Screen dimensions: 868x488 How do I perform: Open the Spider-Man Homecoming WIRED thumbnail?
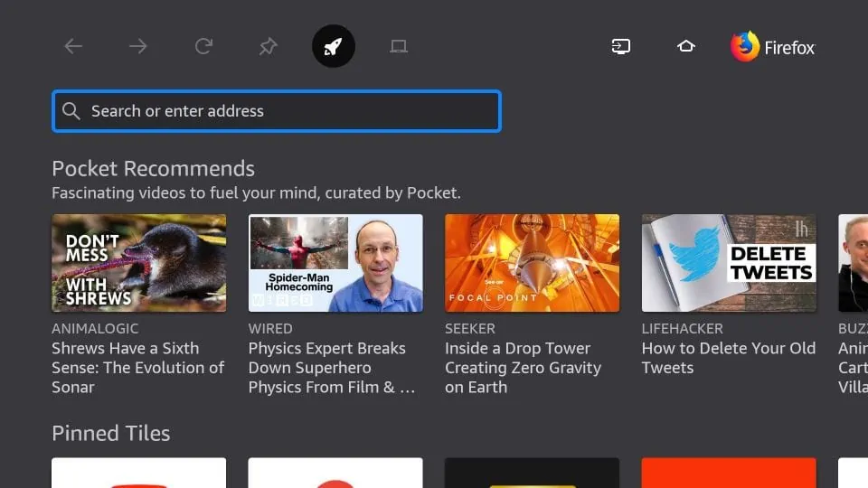(x=335, y=263)
